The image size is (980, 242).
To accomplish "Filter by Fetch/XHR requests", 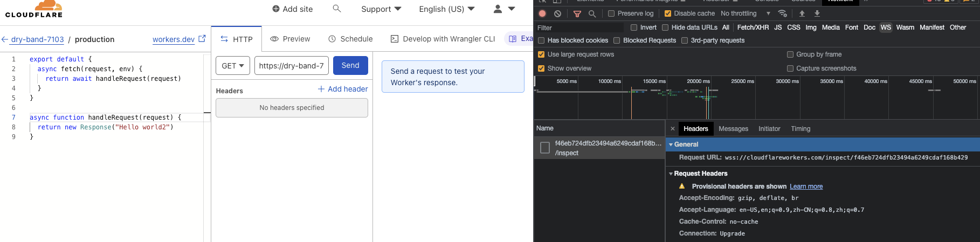I will pos(753,27).
